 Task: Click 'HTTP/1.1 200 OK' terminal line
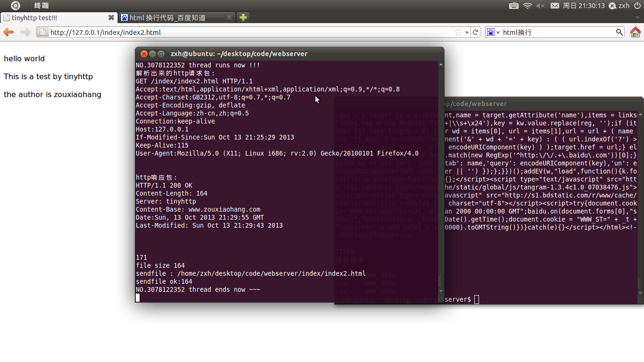click(164, 185)
